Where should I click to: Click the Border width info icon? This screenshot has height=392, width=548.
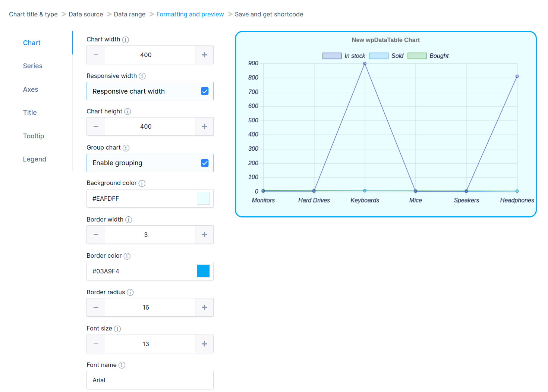[x=129, y=220]
